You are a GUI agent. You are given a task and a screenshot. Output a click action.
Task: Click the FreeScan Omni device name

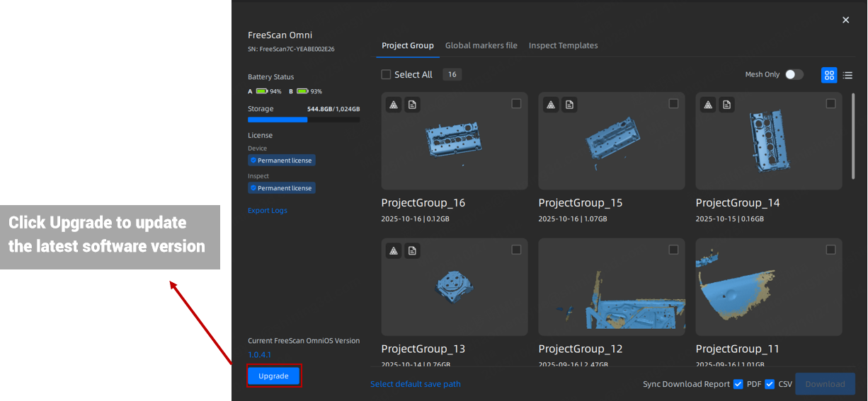(x=280, y=35)
